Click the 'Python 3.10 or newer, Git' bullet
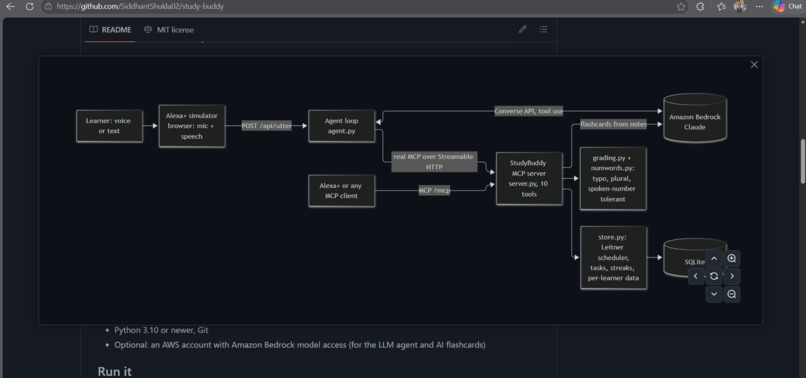 [161, 330]
